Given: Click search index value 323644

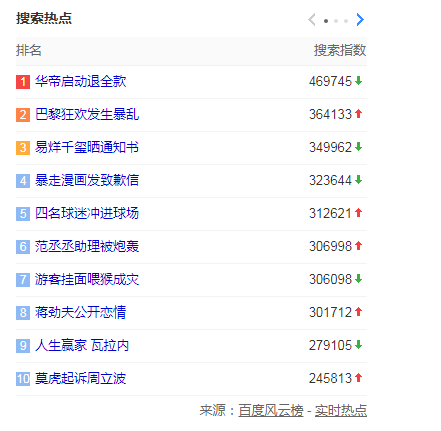Looking at the screenshot, I should (330, 180).
